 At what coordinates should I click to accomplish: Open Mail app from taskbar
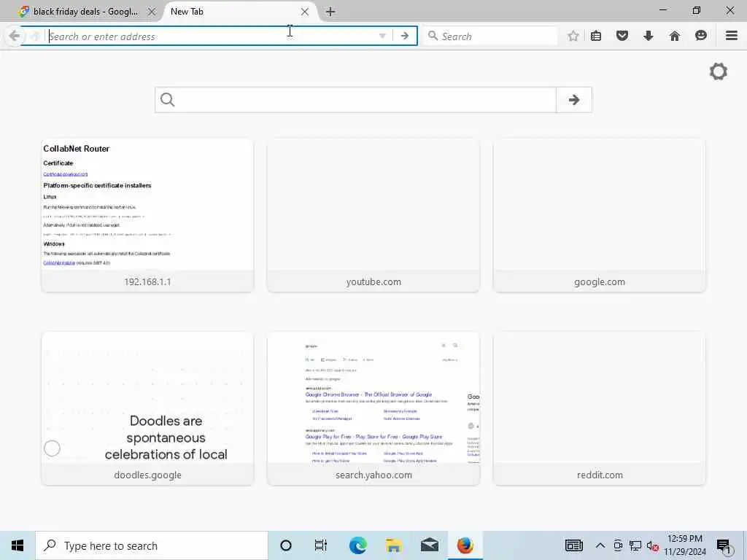[x=429, y=545]
